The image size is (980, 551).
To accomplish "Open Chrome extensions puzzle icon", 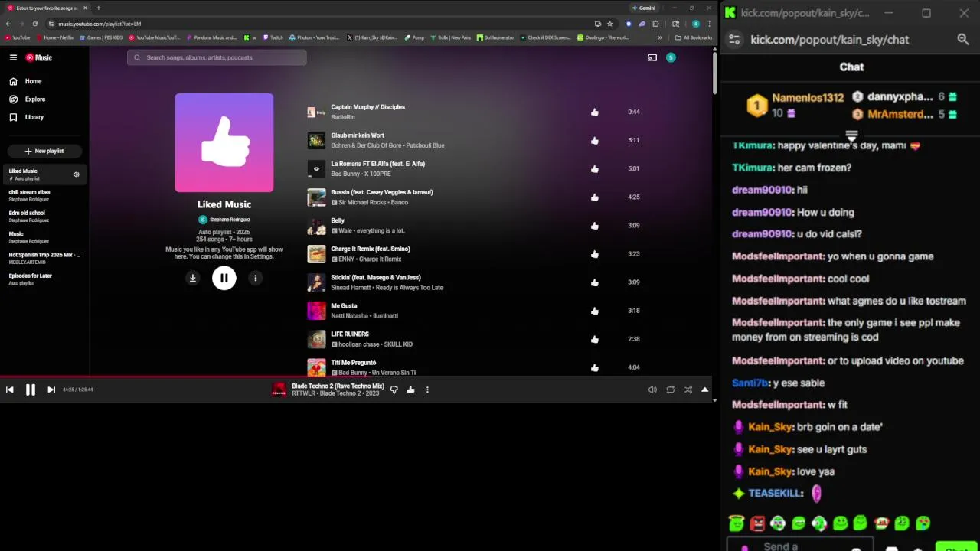I will [x=655, y=24].
